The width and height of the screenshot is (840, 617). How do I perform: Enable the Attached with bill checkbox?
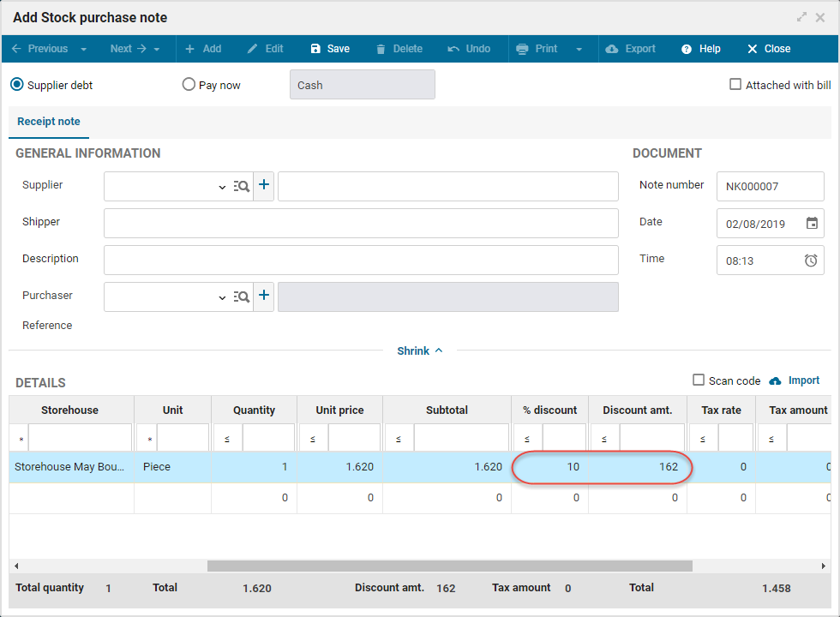[735, 85]
